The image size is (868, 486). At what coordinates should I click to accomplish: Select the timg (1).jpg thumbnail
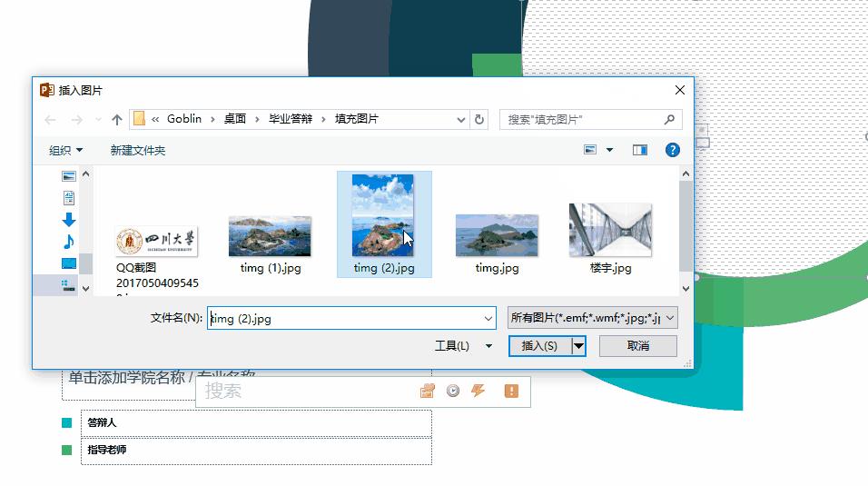click(x=270, y=236)
